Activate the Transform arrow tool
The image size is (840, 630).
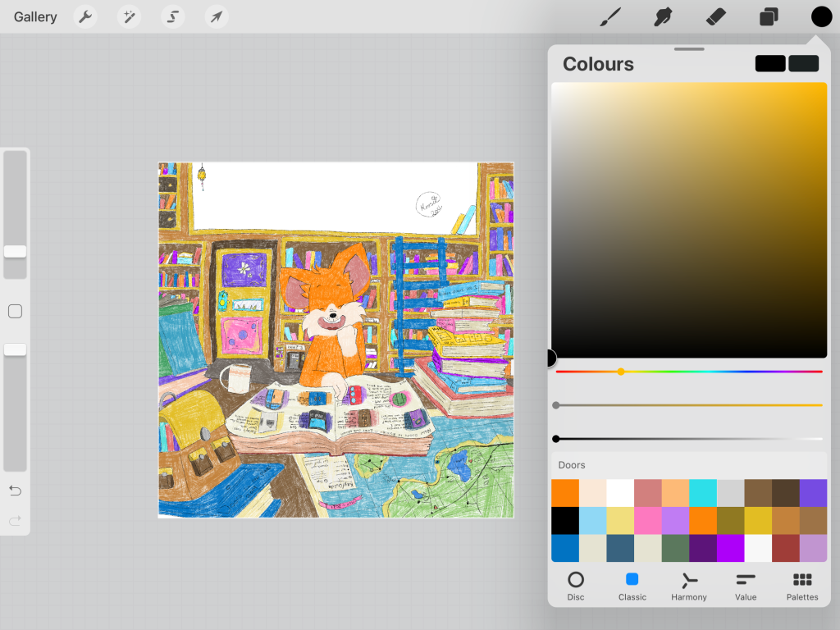tap(216, 16)
